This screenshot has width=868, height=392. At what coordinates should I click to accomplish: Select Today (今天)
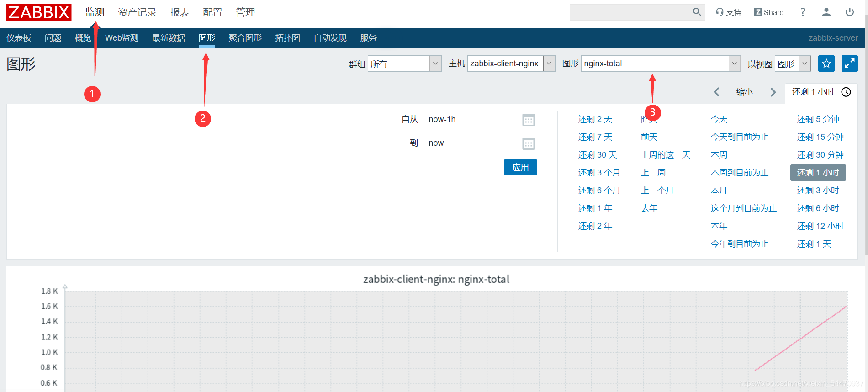tap(719, 119)
